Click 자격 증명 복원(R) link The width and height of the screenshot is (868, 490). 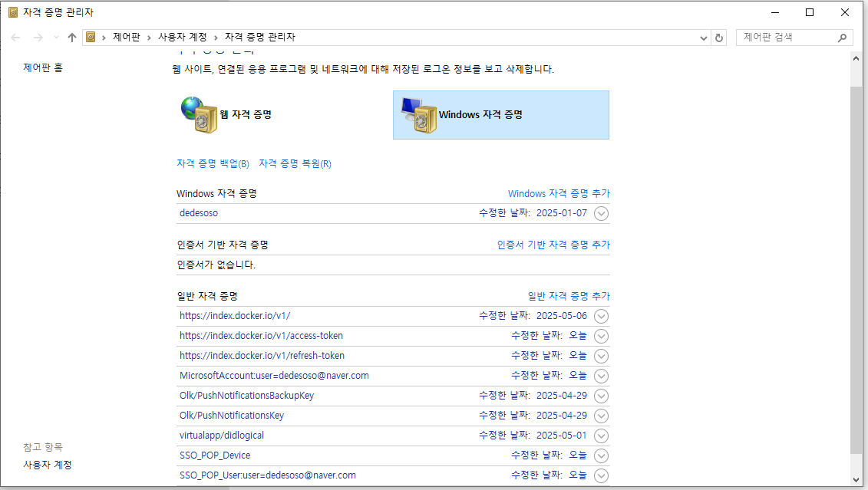295,163
